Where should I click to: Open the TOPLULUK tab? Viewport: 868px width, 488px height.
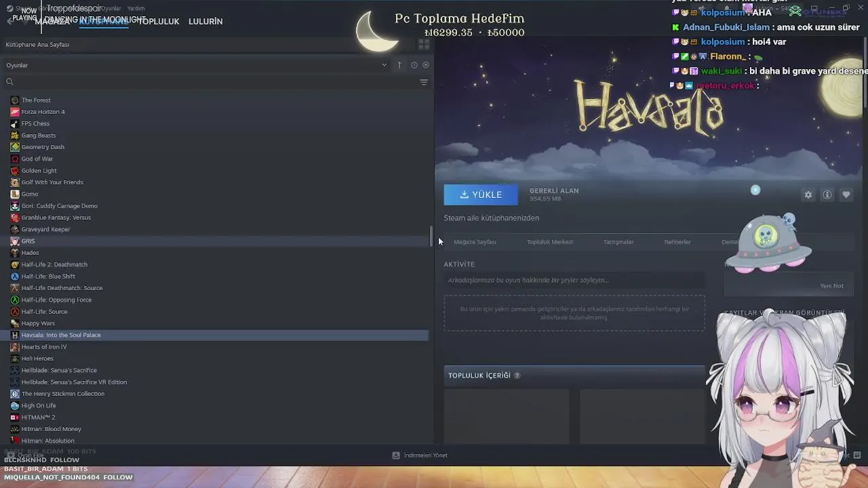(x=158, y=22)
